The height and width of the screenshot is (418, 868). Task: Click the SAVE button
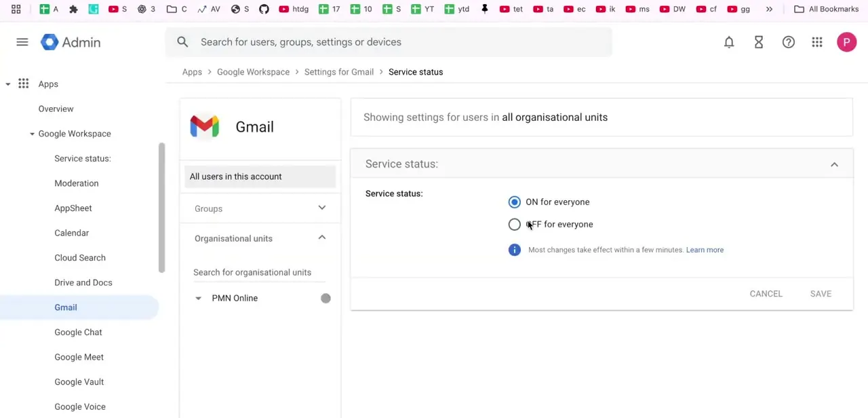[x=821, y=294]
